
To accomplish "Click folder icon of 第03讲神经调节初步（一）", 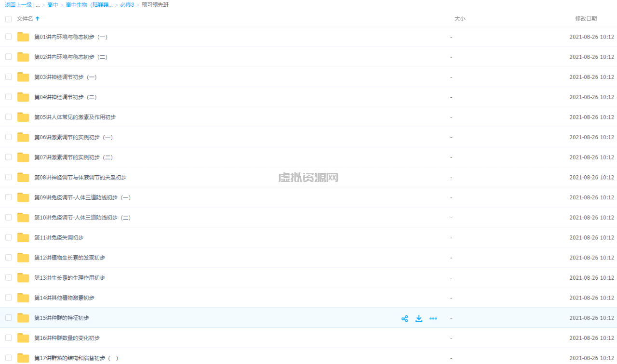I will tap(23, 77).
